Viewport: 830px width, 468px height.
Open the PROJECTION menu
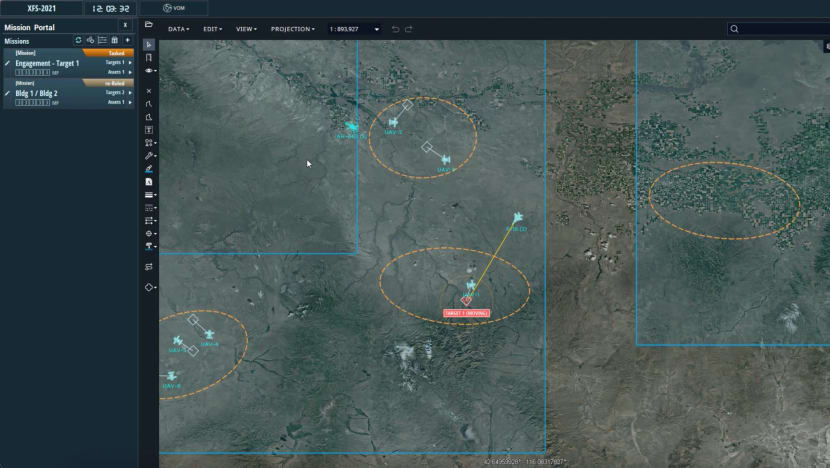pos(292,29)
